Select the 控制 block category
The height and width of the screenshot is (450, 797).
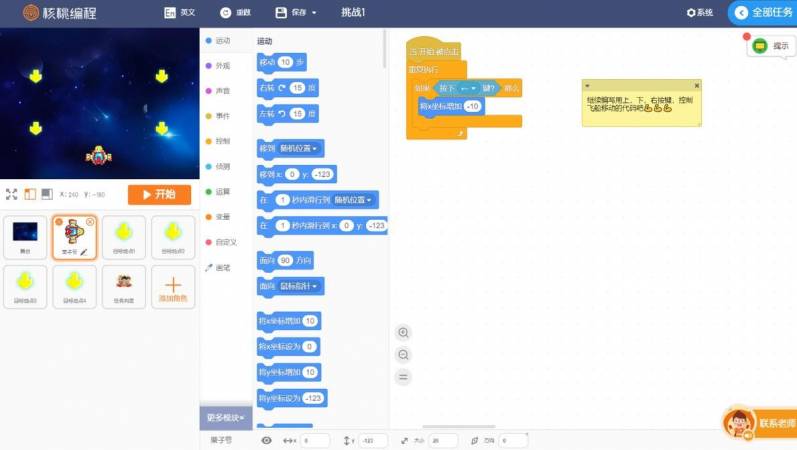click(221, 141)
